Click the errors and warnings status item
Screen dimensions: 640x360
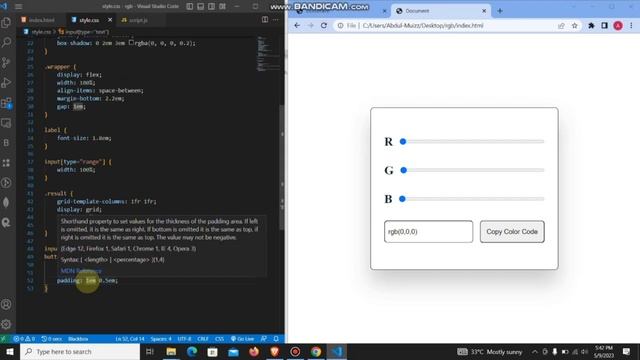pos(24,339)
